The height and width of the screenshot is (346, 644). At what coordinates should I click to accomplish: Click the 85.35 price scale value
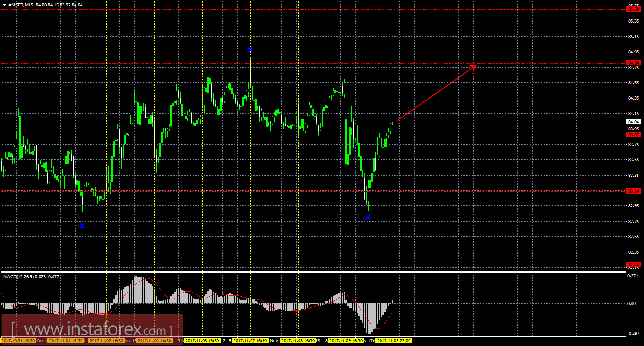pyautogui.click(x=633, y=21)
